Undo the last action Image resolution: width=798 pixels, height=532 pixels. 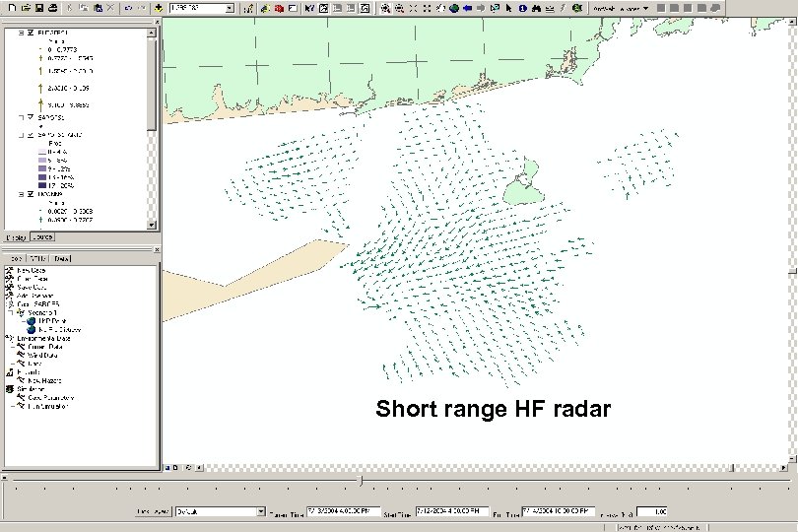click(129, 8)
